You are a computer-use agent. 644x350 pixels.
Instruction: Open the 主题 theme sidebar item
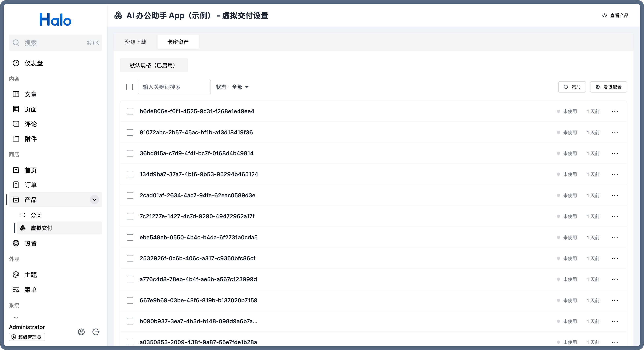coord(31,275)
